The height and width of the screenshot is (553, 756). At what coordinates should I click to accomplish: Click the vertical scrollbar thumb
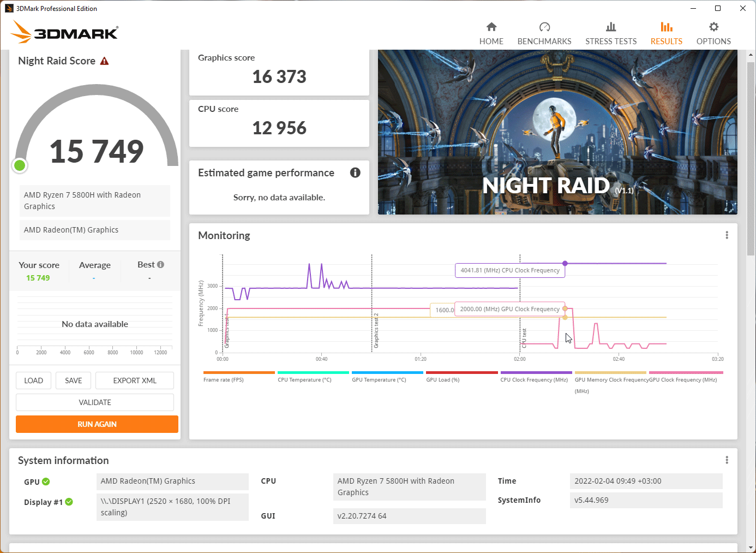(751, 158)
